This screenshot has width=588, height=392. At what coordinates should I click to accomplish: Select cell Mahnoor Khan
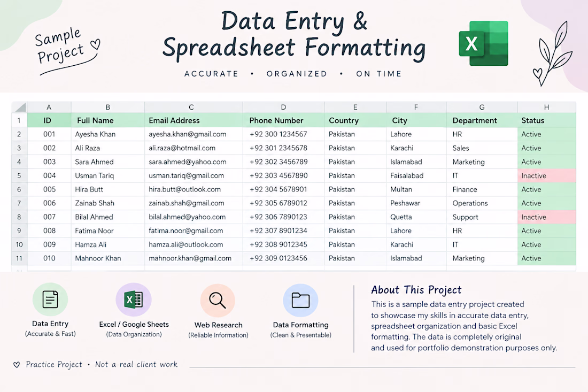pyautogui.click(x=107, y=258)
